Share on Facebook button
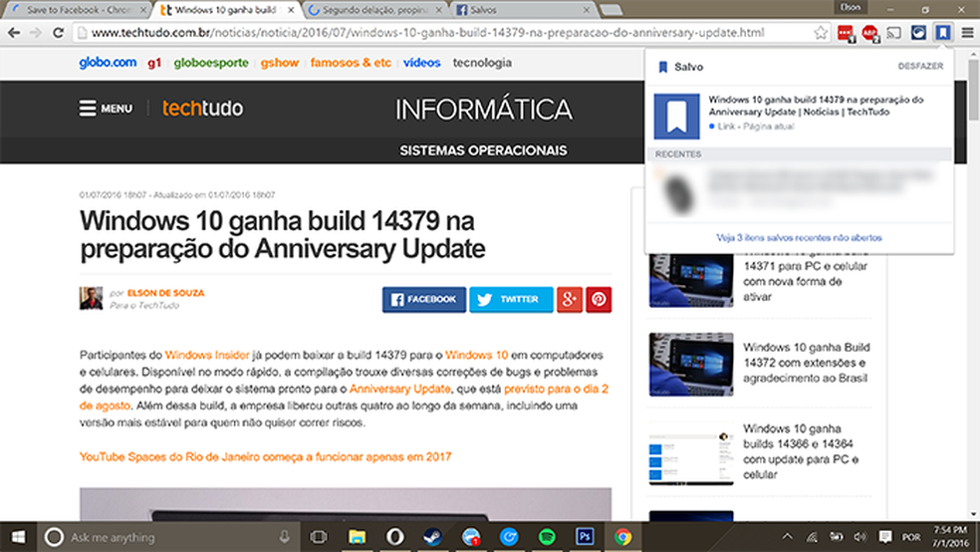Screen dimensions: 980x552 [424, 300]
